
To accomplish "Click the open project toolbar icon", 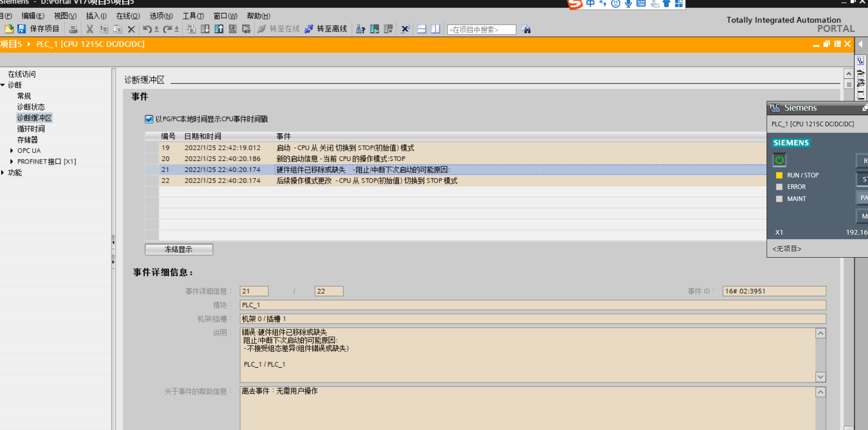I will coord(9,29).
